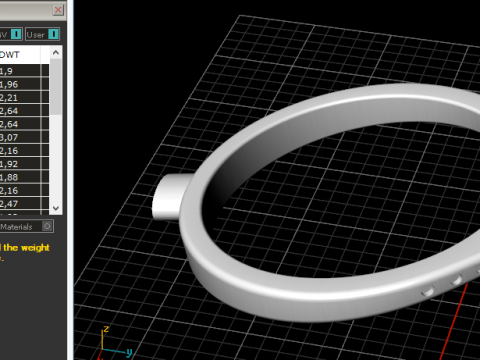Click the XYZ axis gizmo

pyautogui.click(x=113, y=343)
